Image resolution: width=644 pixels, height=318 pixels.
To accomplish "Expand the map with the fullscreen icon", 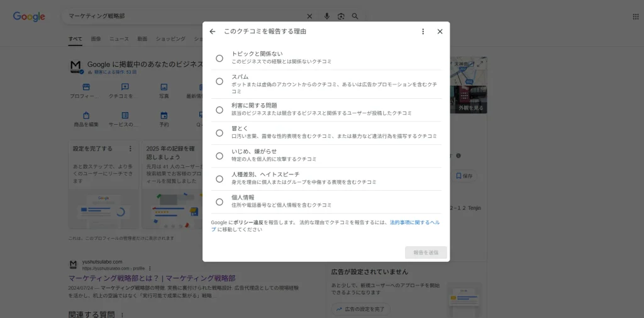I will coord(480,64).
